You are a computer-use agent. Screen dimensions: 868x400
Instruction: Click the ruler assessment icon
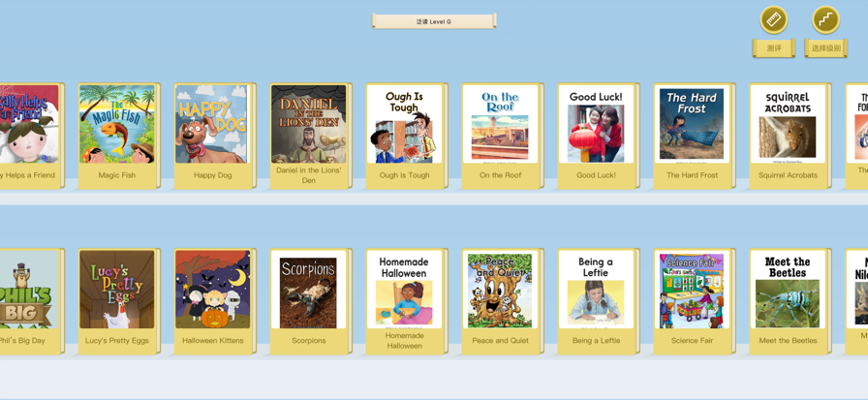[x=773, y=20]
